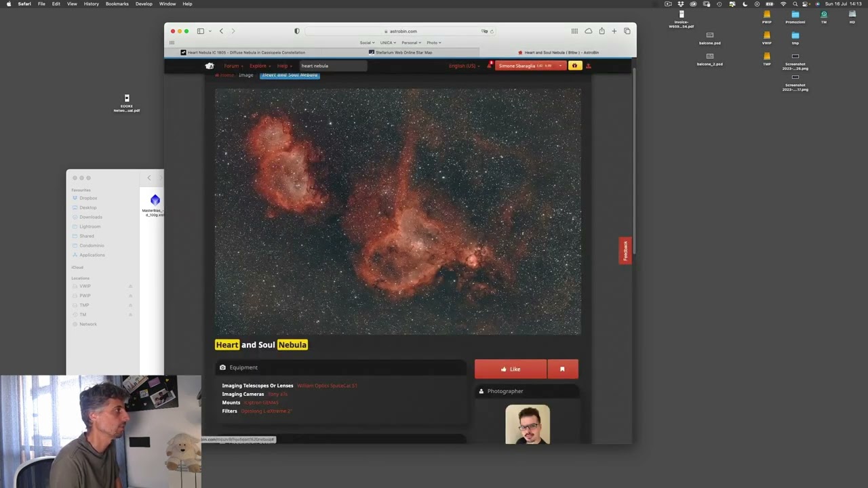
Task: Open AstroBin notifications bell
Action: (490, 66)
